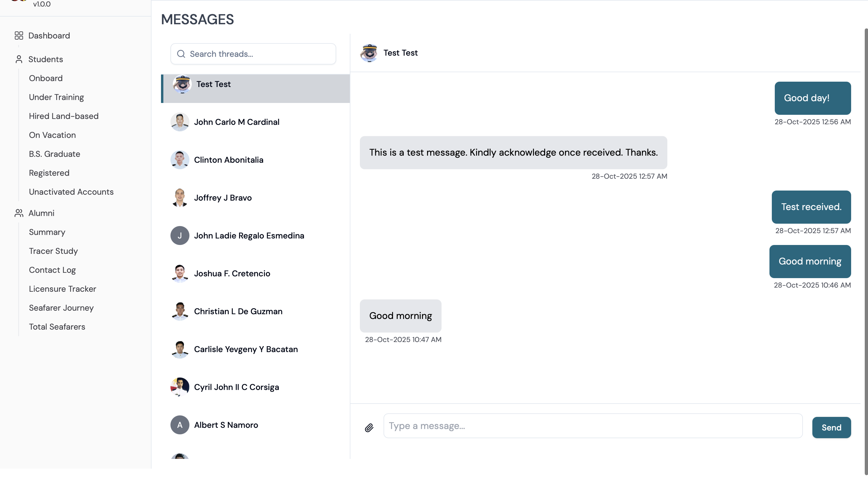Screen dimensions: 868x487
Task: Collapse the Students section
Action: (x=46, y=59)
